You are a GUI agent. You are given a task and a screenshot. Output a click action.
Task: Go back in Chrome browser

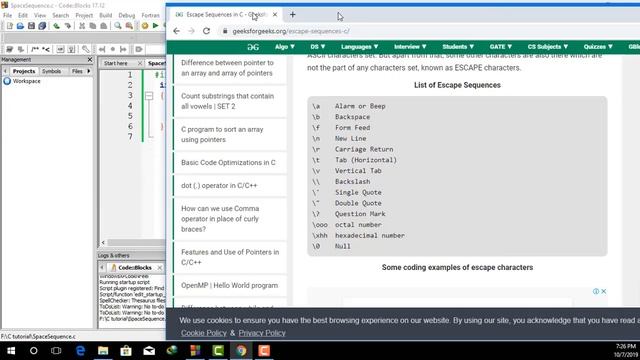(176, 31)
